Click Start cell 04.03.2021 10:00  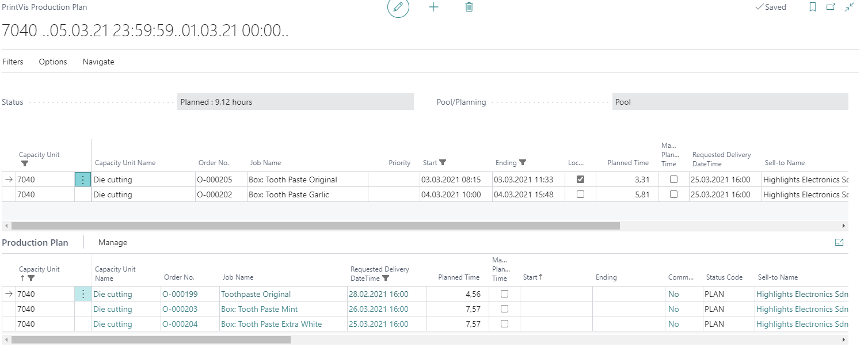[x=456, y=194]
